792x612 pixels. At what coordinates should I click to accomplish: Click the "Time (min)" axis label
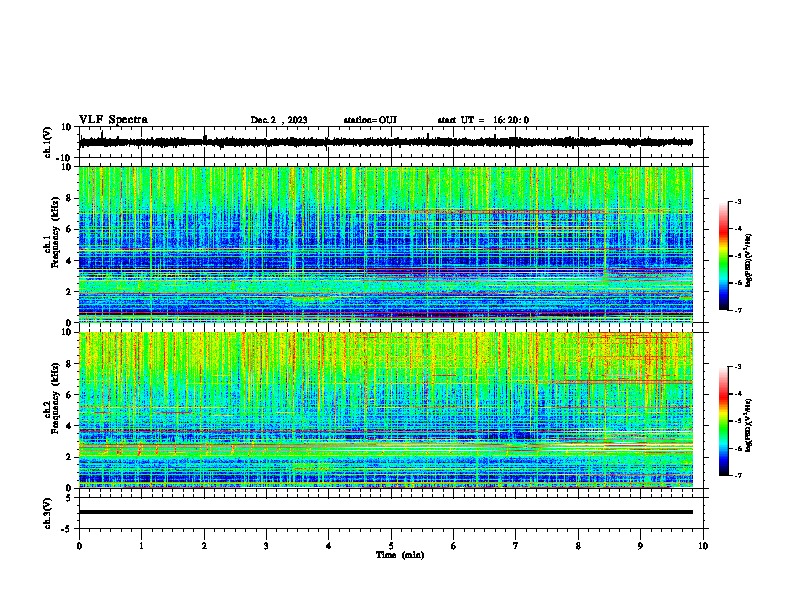(400, 555)
